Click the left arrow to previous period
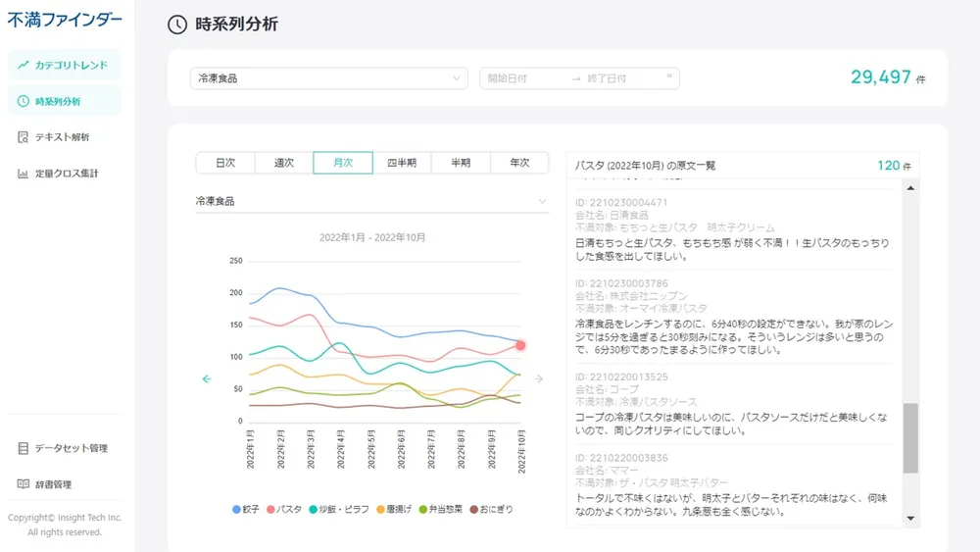Screen dimensions: 980x552 pos(207,378)
